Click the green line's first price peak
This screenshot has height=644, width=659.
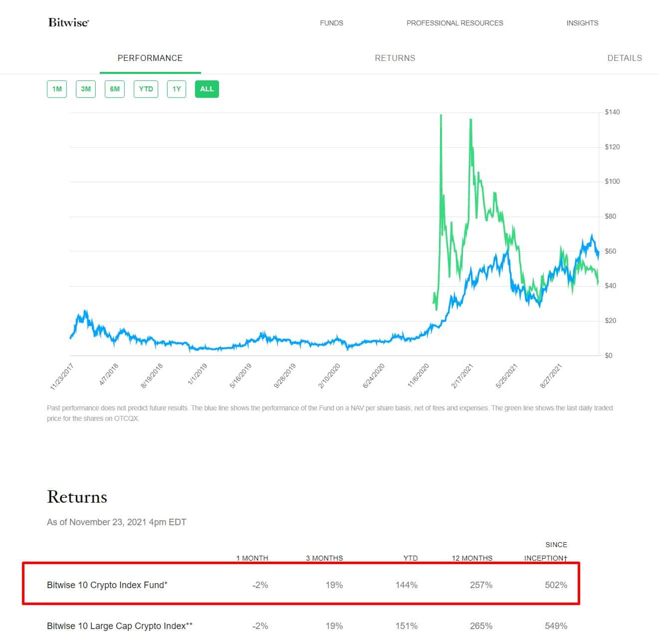(440, 116)
